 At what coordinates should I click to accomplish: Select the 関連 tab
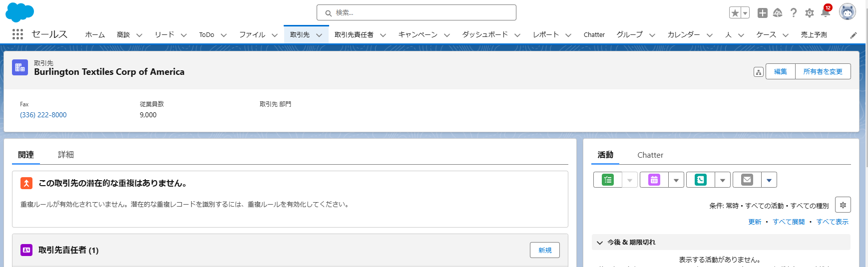click(26, 155)
